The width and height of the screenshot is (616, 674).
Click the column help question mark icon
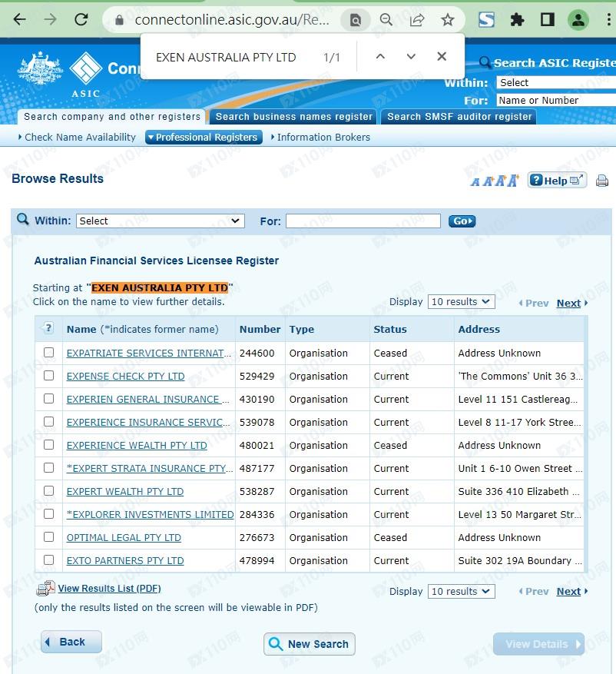[x=48, y=329]
